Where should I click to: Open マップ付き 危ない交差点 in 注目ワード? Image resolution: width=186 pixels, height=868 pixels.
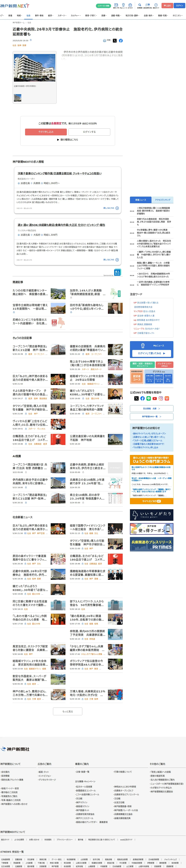pyautogui.click(x=144, y=311)
